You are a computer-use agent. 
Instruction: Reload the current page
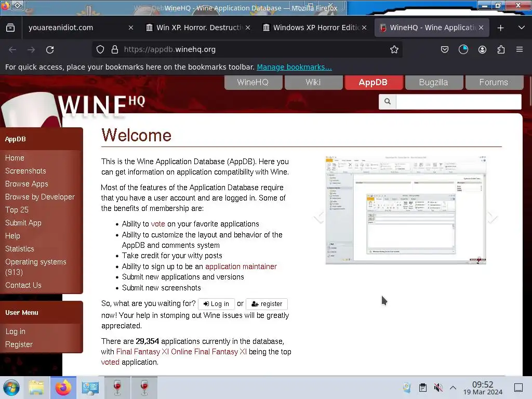[50, 50]
